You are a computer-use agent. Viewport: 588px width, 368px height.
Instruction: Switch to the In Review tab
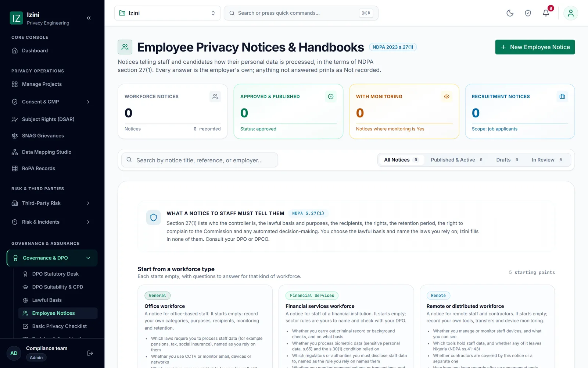click(547, 160)
